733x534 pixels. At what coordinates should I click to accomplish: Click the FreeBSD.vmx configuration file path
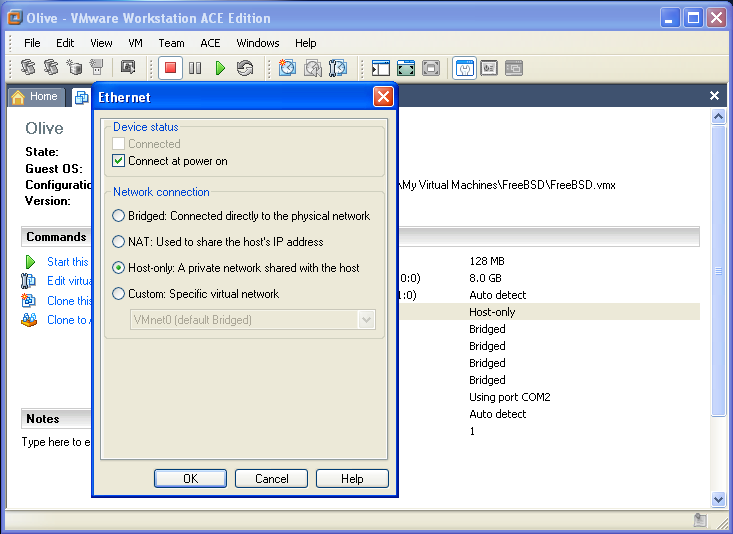pyautogui.click(x=507, y=185)
